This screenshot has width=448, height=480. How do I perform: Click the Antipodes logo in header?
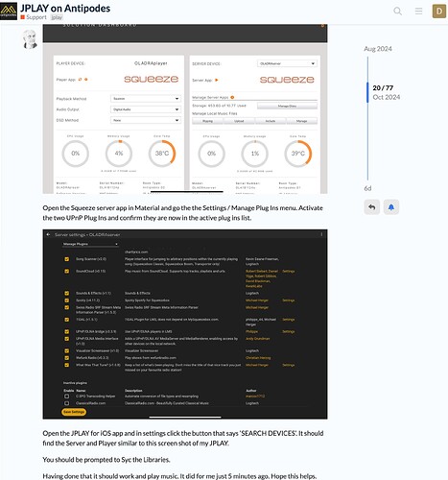click(x=9, y=12)
